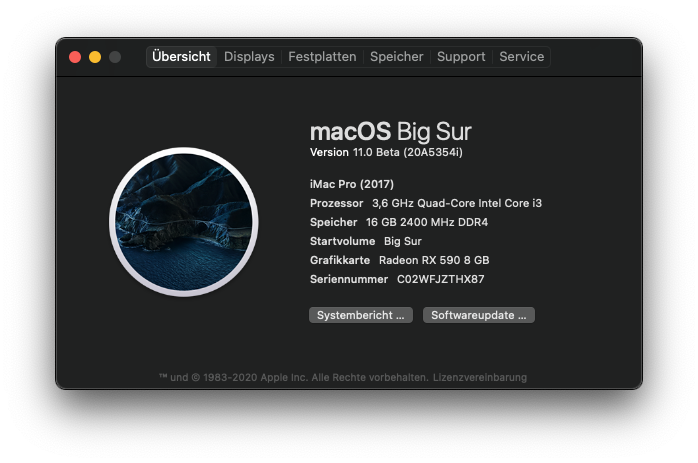Image resolution: width=698 pixels, height=463 pixels.
Task: Click the Startvolume value Big Sur
Action: tap(403, 241)
